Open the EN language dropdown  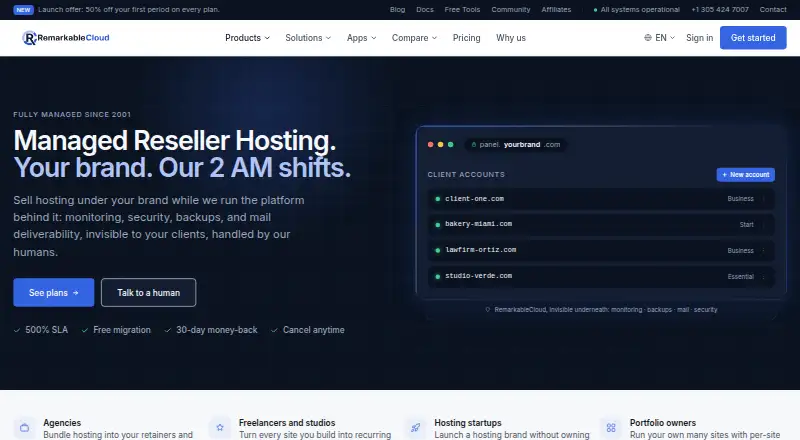[660, 38]
